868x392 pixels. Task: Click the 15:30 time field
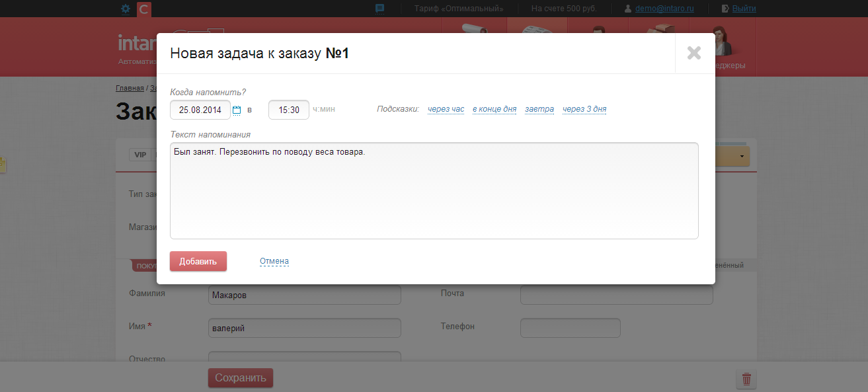[289, 110]
